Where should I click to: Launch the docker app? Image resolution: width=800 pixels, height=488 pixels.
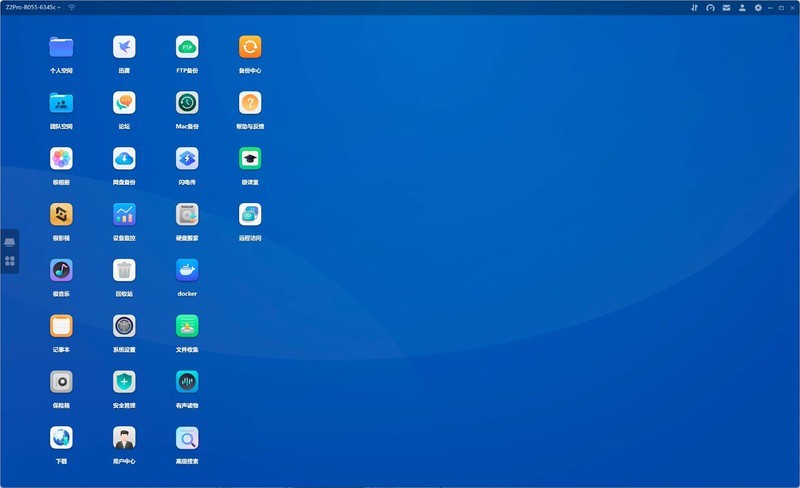pyautogui.click(x=187, y=271)
